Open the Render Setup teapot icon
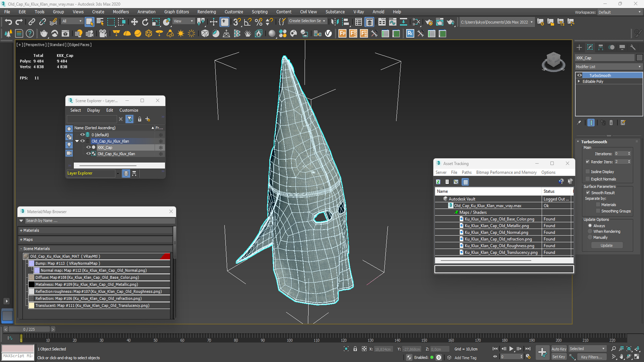 429,22
